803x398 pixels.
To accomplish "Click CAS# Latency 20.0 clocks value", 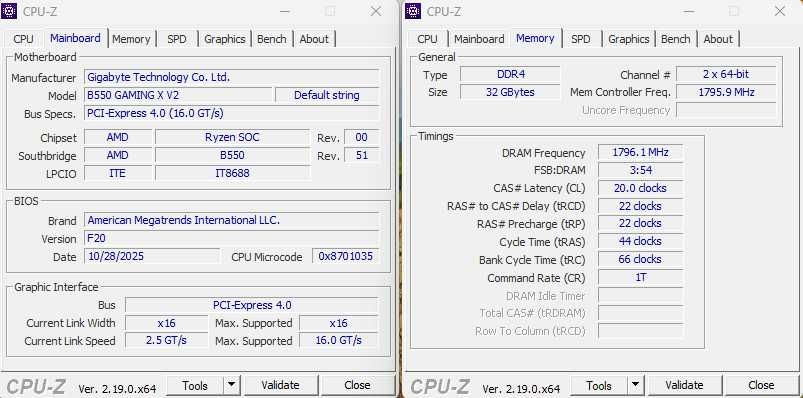I will [640, 188].
